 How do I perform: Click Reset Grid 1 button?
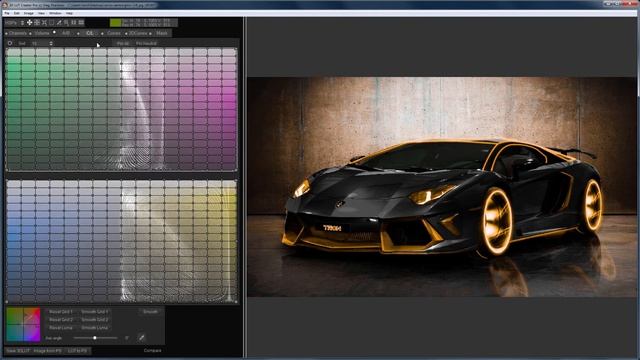(61, 311)
